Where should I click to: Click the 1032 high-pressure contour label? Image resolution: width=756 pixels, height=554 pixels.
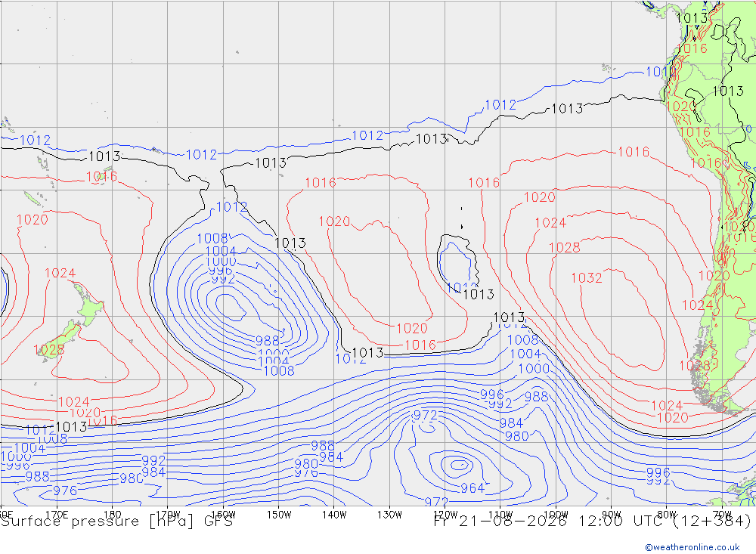click(x=587, y=278)
